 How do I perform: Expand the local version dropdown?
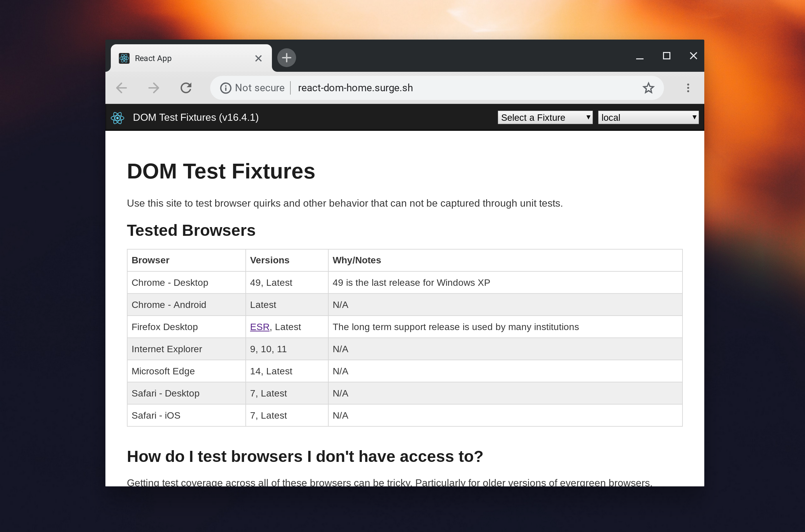pos(648,117)
